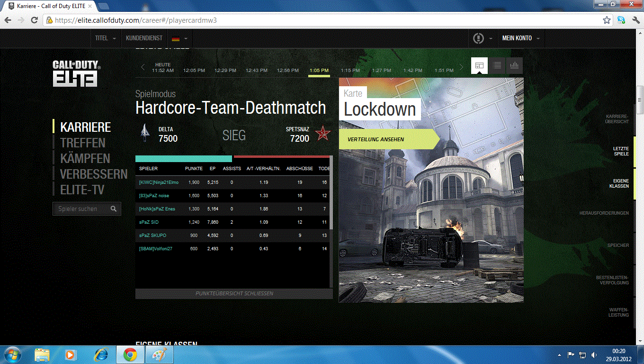Click the Call of Duty Elite logo
The width and height of the screenshot is (644, 364).
75,73
